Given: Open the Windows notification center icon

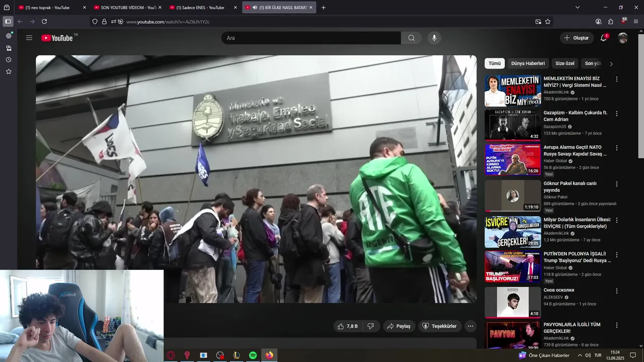Looking at the screenshot, I should click(x=633, y=355).
